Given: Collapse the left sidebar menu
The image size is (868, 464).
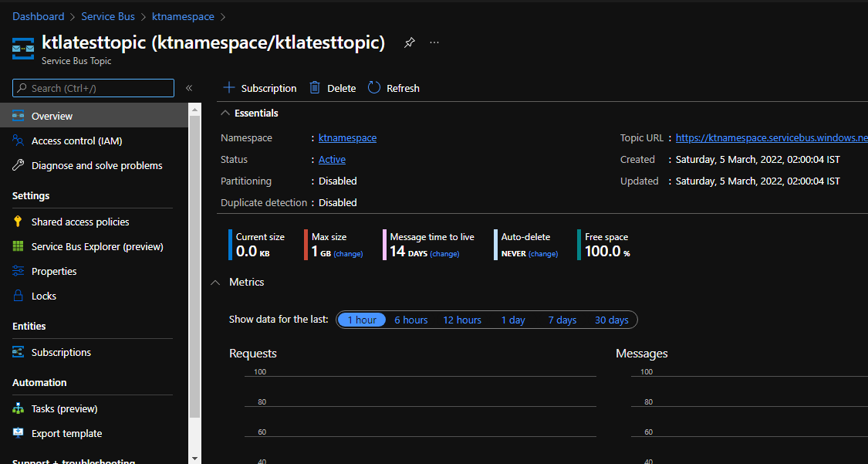Looking at the screenshot, I should click(189, 88).
